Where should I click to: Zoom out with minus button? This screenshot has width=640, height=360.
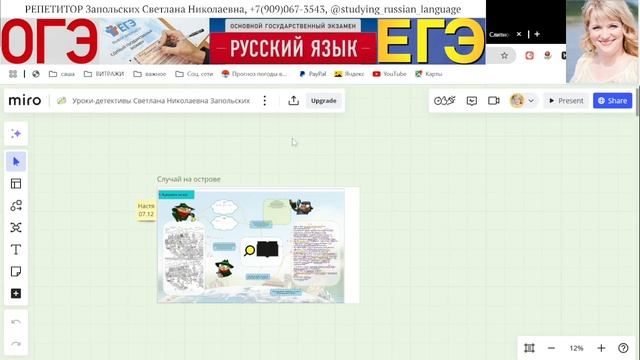pyautogui.click(x=551, y=348)
